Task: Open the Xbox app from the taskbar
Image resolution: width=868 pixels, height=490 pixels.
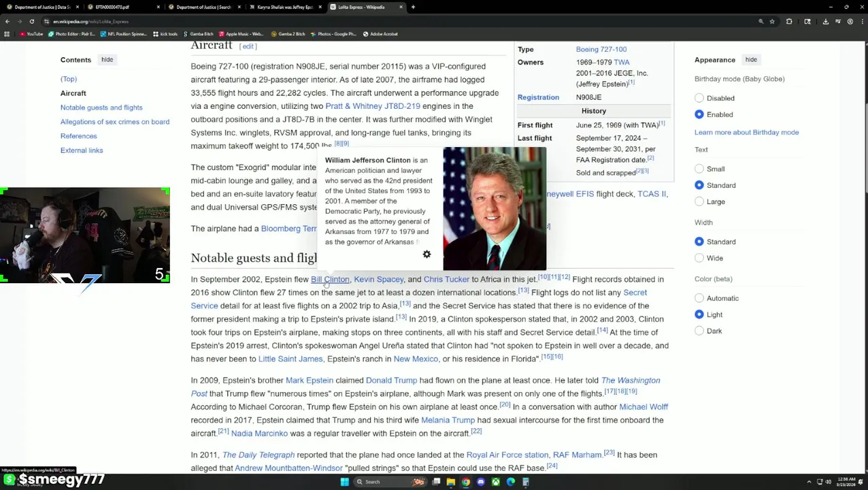Action: tap(495, 482)
